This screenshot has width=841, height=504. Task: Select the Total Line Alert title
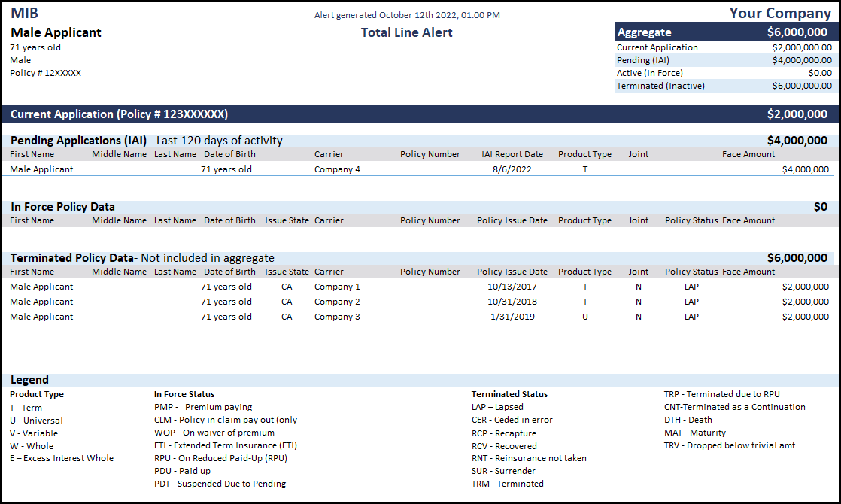[406, 32]
